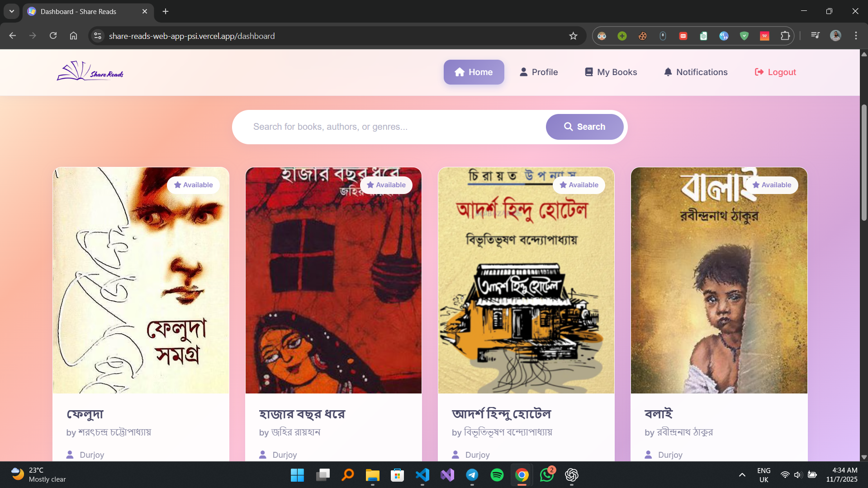Click Logout in the top navigation
This screenshot has height=488, width=868.
coord(775,72)
